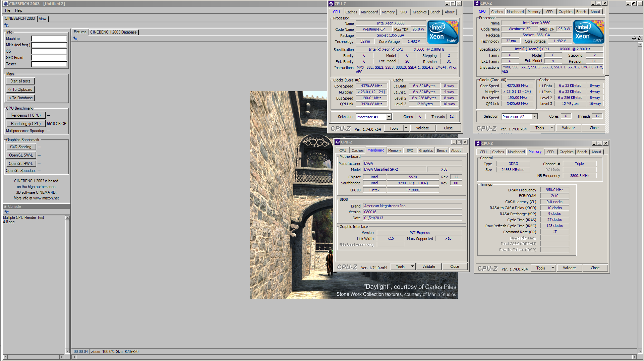Open Bench tab in Processor #2 CPU-Z window
644x361 pixels.
581,12
